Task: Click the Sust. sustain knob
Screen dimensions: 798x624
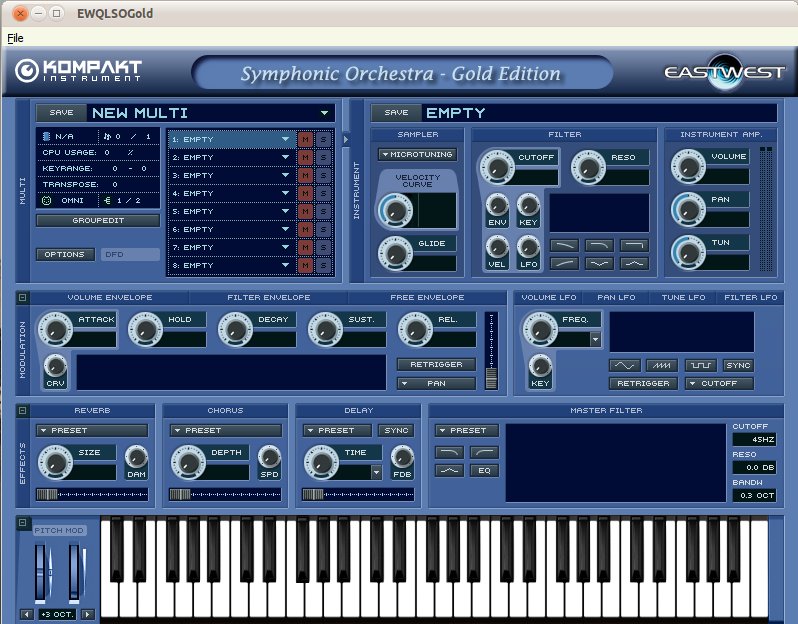Action: (325, 329)
